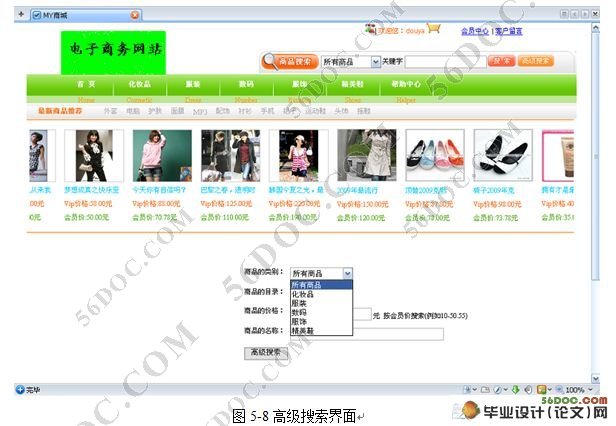This screenshot has width=616, height=426.
Task: Open the pink hoodie girl product thumbnail
Action: point(162,156)
